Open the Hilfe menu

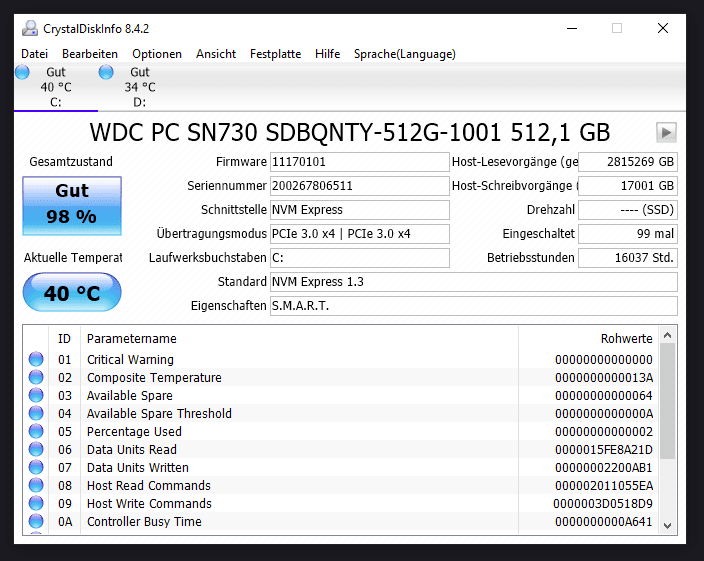pyautogui.click(x=327, y=54)
